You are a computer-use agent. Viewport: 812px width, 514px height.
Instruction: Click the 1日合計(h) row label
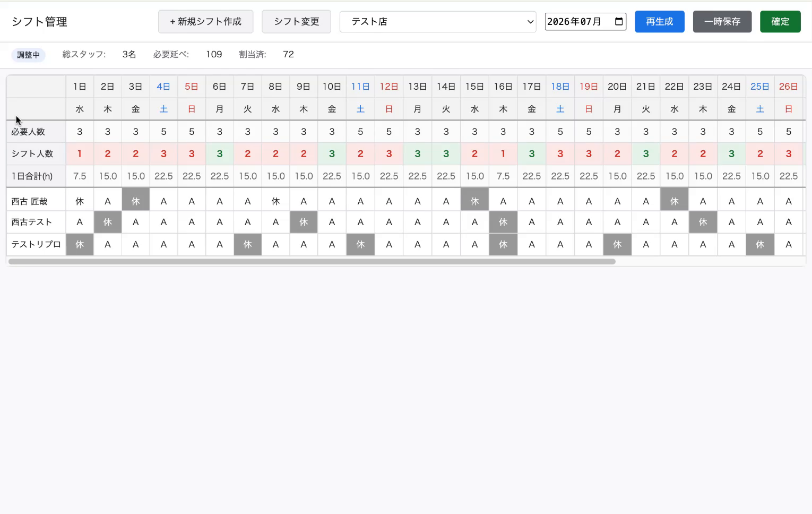point(32,176)
